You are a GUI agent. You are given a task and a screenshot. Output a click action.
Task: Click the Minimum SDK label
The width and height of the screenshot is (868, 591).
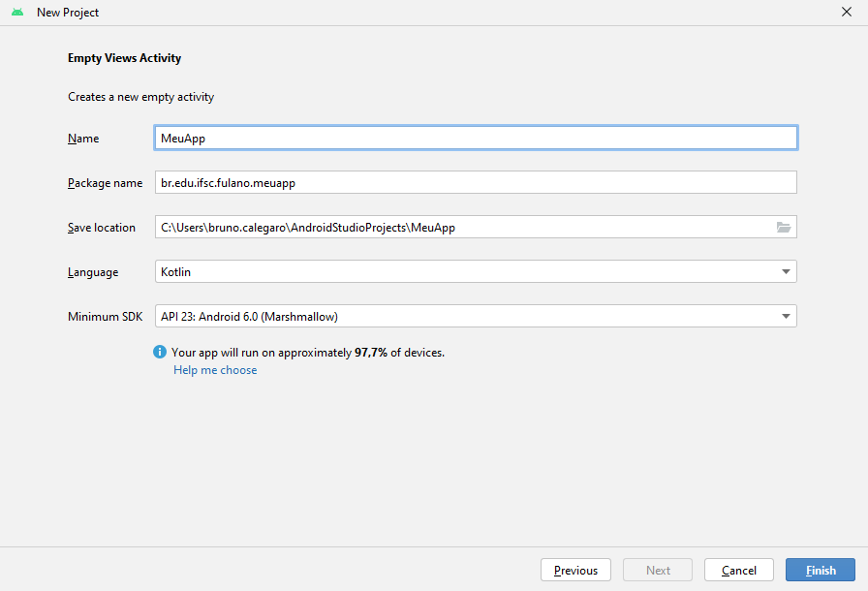tap(105, 317)
